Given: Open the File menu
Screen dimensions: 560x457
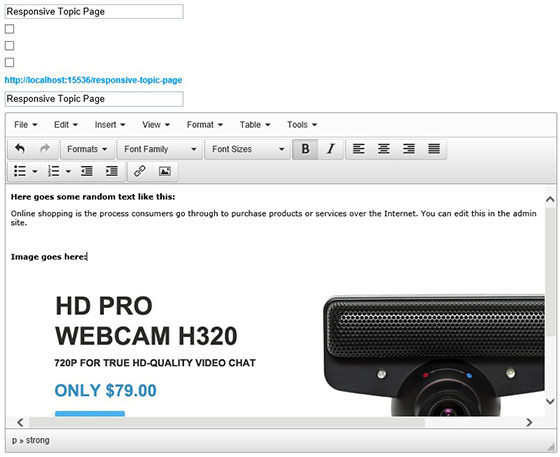Looking at the screenshot, I should 25,125.
